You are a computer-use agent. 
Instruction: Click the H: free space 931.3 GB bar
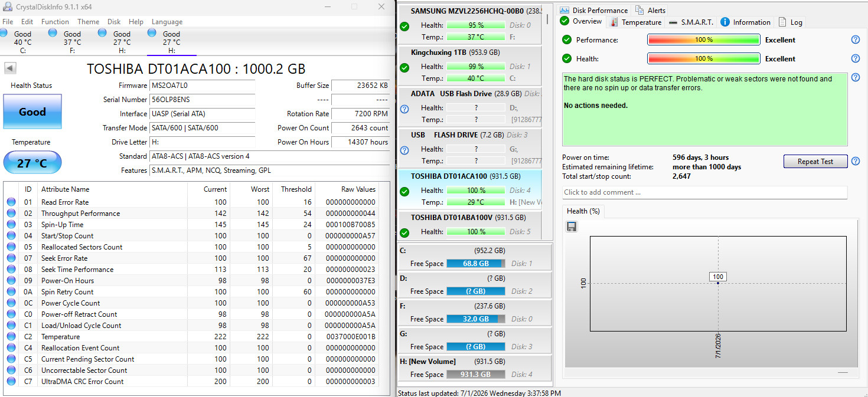(x=476, y=375)
